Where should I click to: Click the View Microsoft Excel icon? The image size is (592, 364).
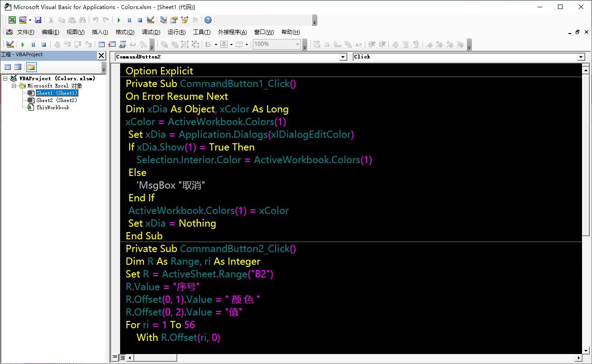click(12, 20)
